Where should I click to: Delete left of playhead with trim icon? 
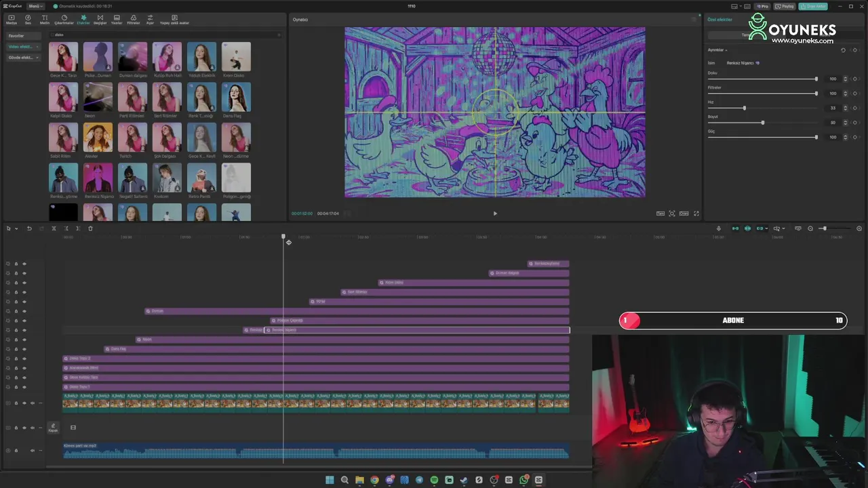point(66,228)
